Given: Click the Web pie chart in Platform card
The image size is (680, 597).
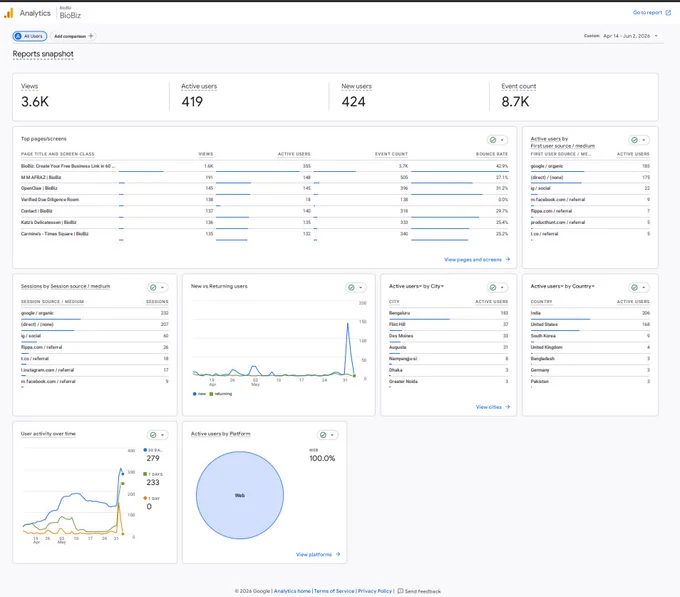Looking at the screenshot, I should (240, 495).
